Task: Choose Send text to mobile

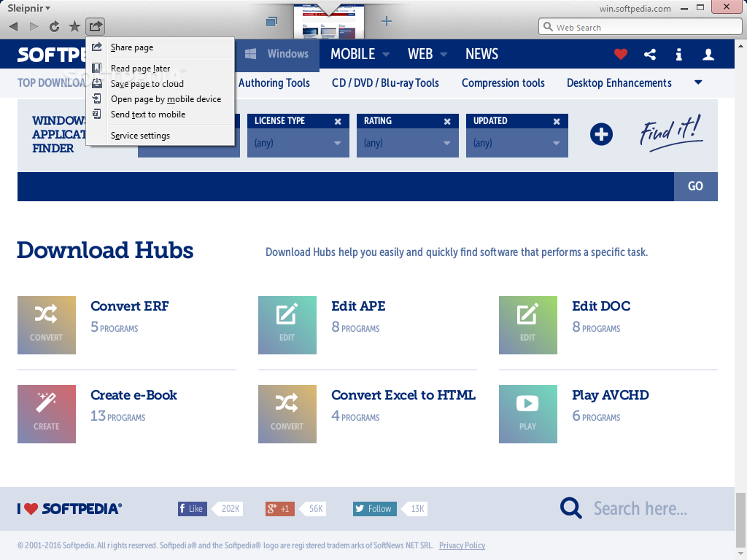Action: [160, 114]
